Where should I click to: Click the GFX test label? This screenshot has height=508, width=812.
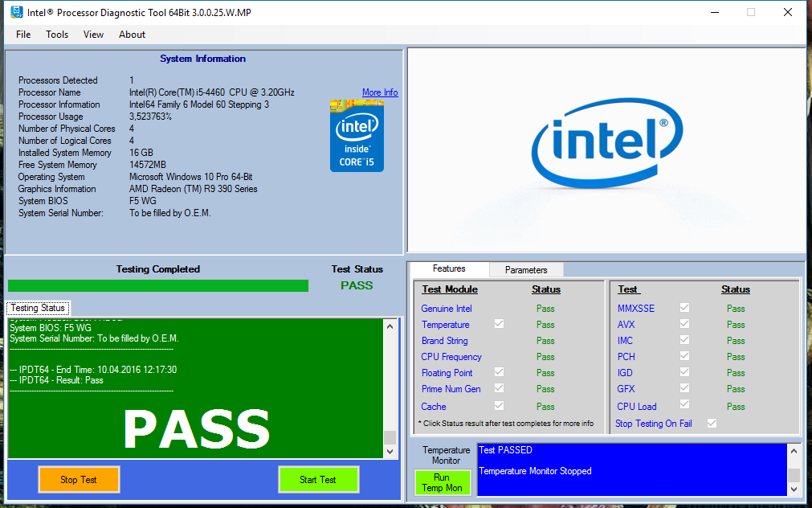coord(626,389)
